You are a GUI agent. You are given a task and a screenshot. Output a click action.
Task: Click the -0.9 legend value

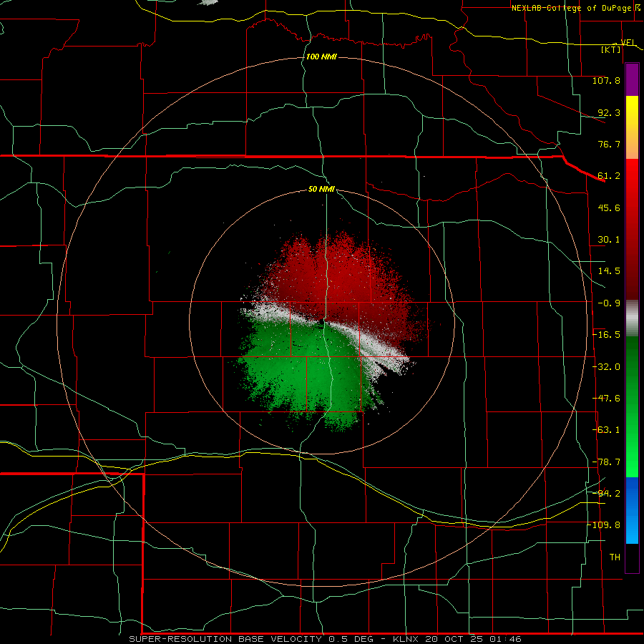(x=609, y=303)
